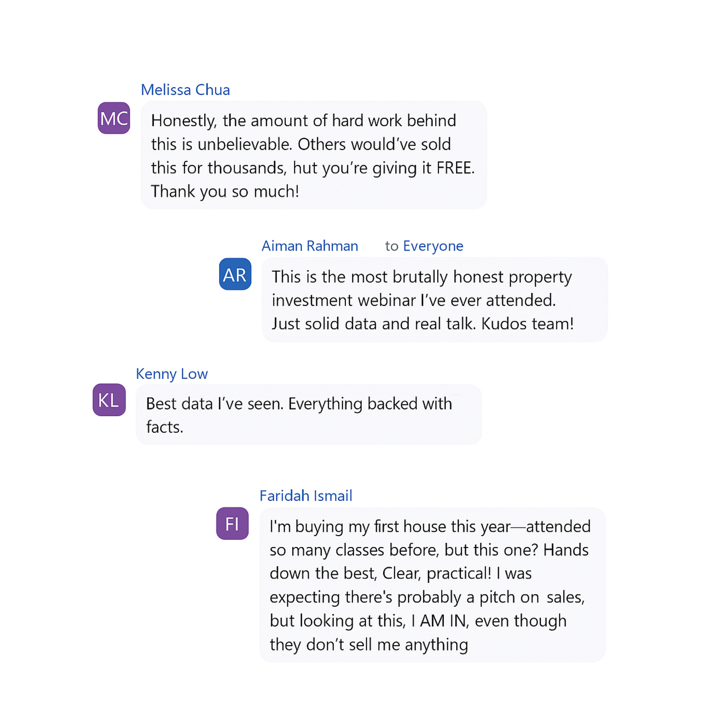
Task: Open Melissa Chua's profile name link
Action: coord(185,90)
